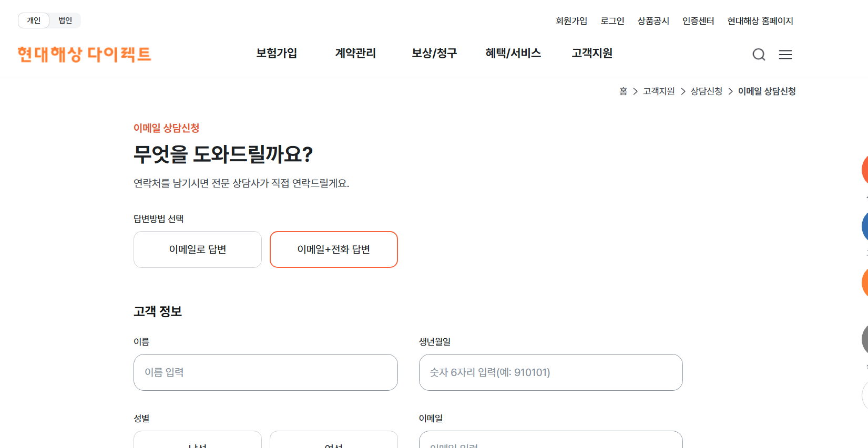868x448 pixels.
Task: Click the 이메일 상담신청 breadcrumb text
Action: pos(767,91)
